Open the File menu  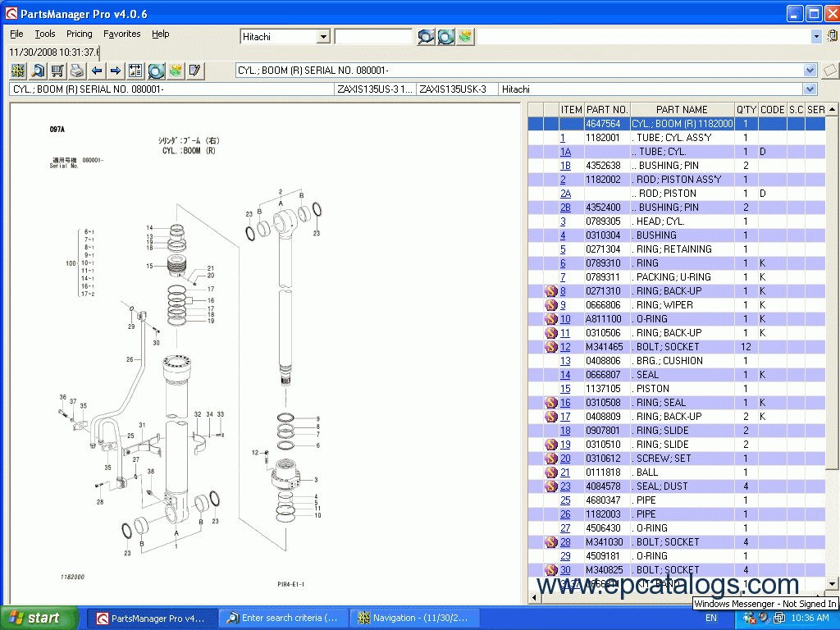pos(16,34)
